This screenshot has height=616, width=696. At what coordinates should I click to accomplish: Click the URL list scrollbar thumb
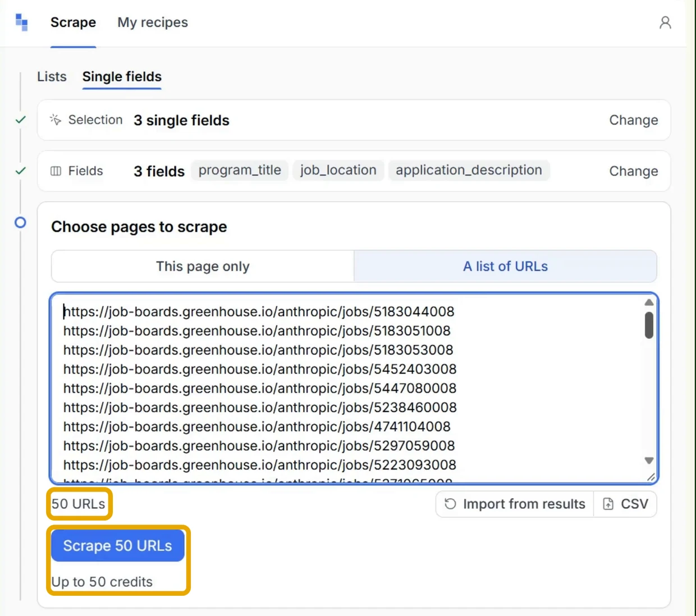coord(649,325)
